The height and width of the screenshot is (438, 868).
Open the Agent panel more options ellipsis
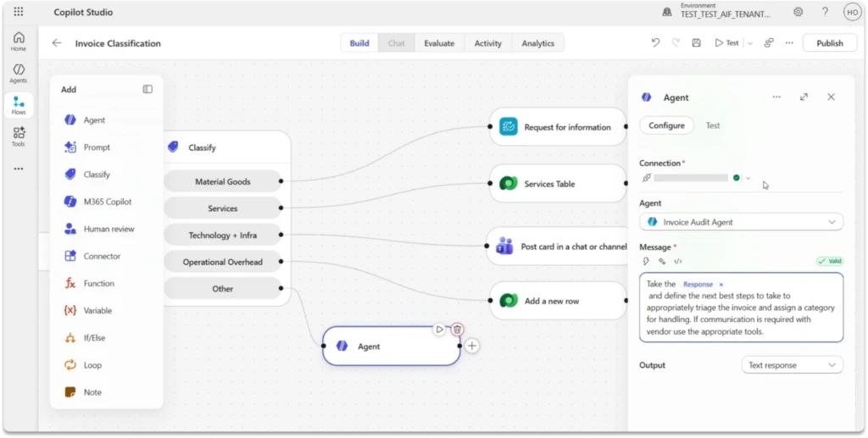[x=776, y=97]
